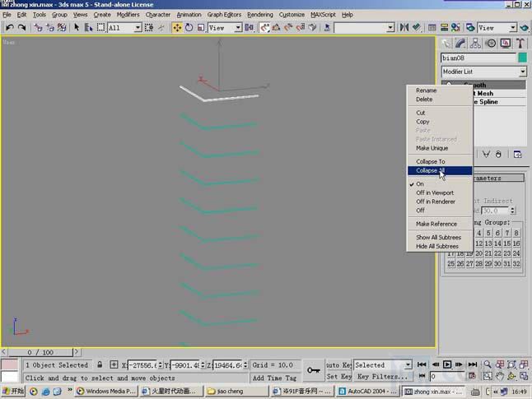Toggle smoothing group 16 button

(x=516, y=244)
